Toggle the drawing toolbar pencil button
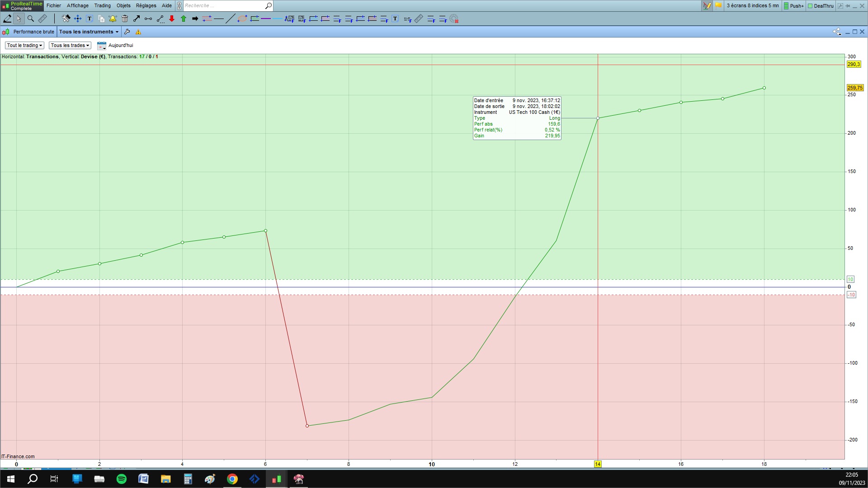 coord(707,6)
